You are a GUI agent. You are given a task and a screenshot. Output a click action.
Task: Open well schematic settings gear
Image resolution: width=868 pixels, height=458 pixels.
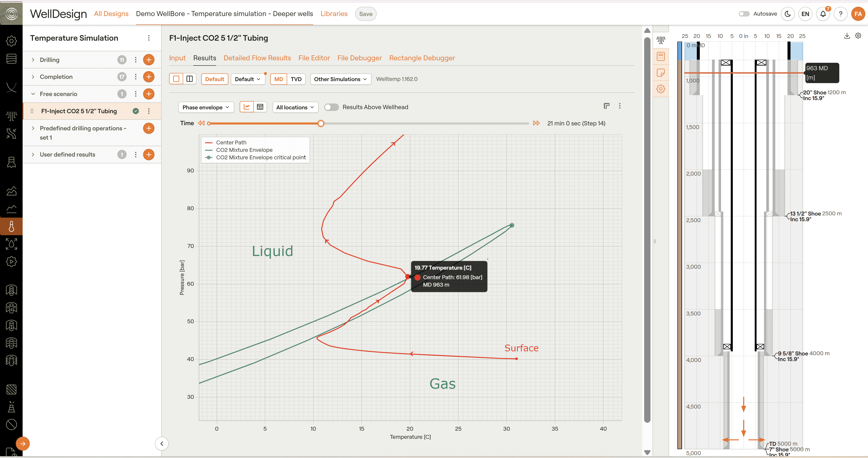(858, 36)
